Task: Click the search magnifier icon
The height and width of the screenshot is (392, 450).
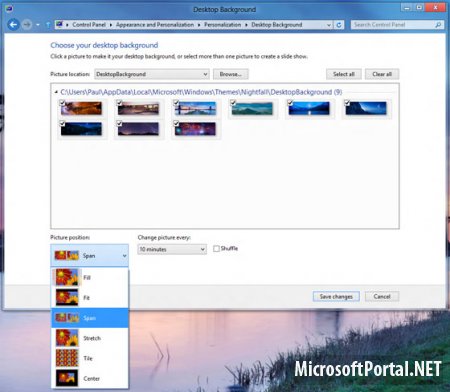Action: [x=438, y=25]
